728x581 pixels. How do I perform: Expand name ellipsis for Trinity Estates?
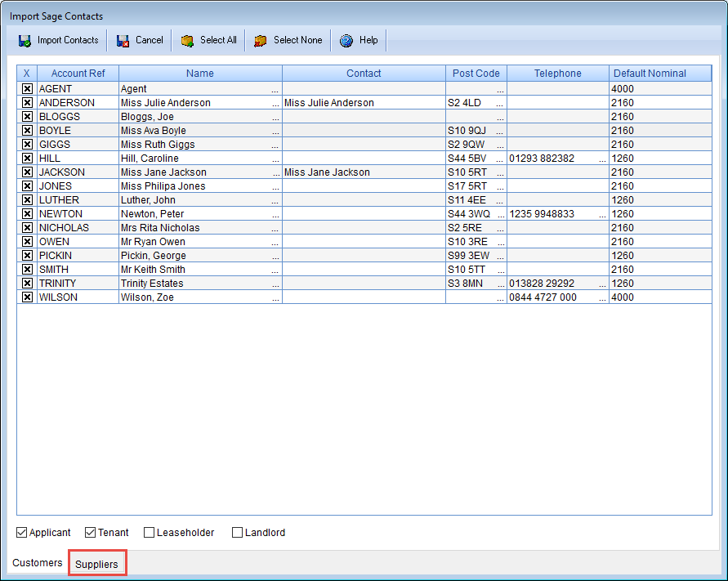coord(275,284)
